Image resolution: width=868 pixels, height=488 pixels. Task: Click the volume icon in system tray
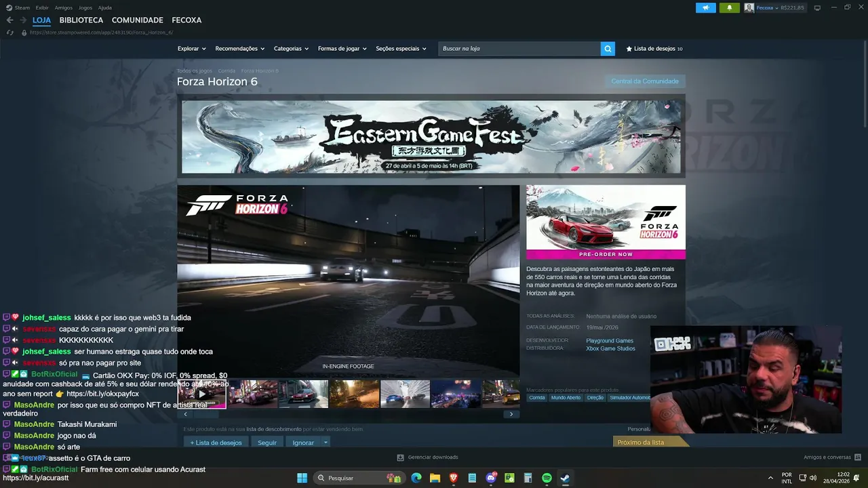[x=813, y=478]
